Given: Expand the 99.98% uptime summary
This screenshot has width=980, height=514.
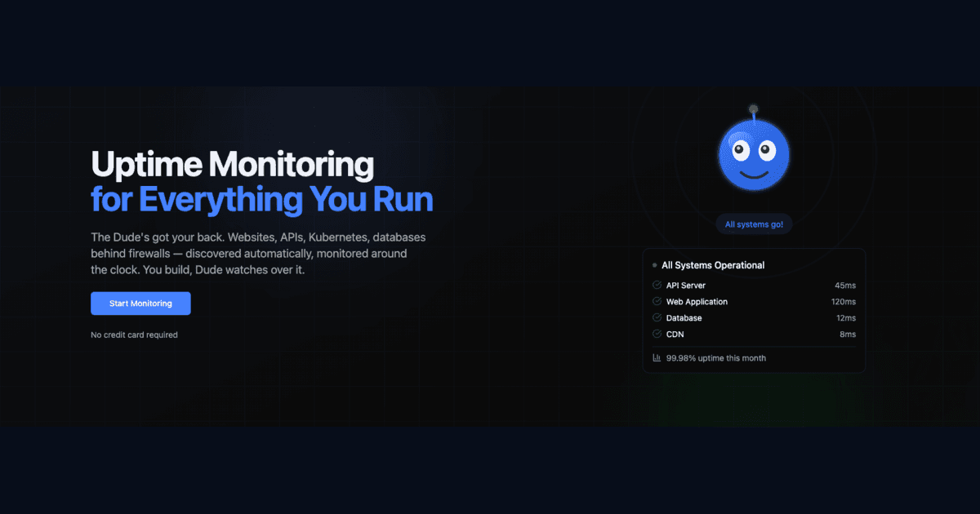Looking at the screenshot, I should [716, 357].
